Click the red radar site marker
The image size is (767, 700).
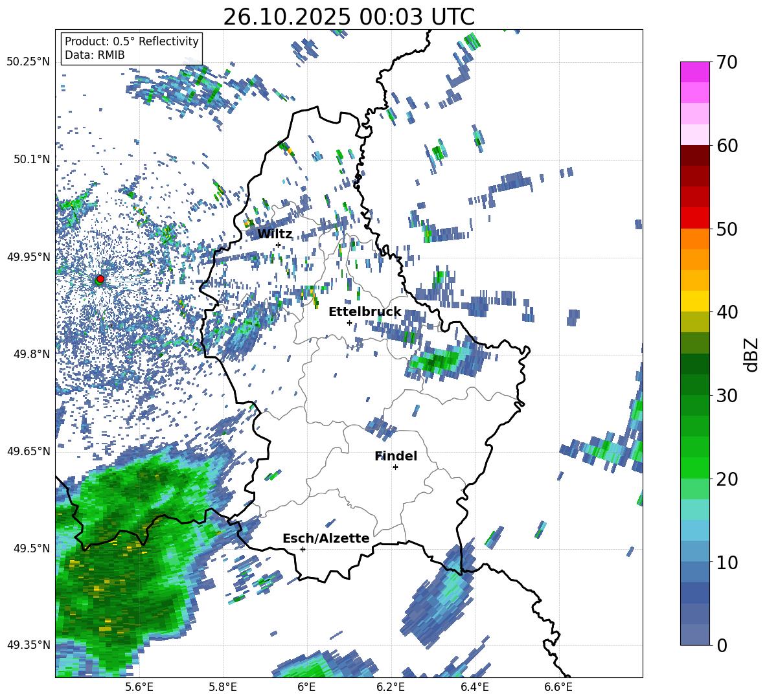pos(100,279)
